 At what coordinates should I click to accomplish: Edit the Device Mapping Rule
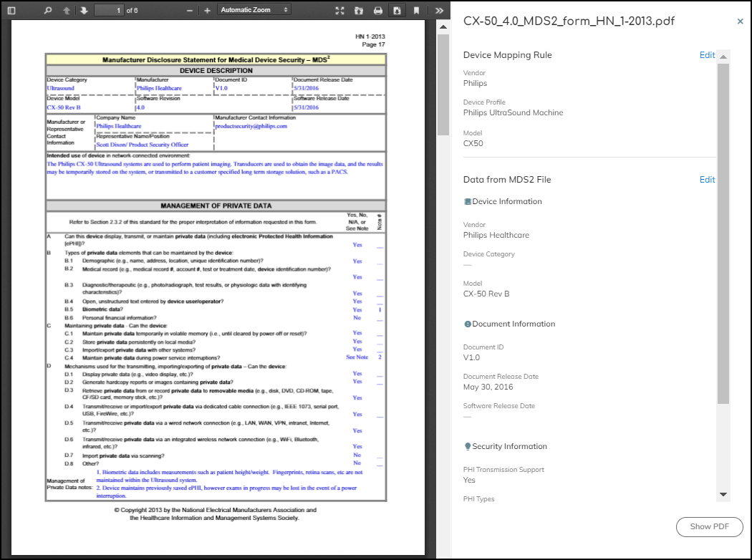(707, 55)
